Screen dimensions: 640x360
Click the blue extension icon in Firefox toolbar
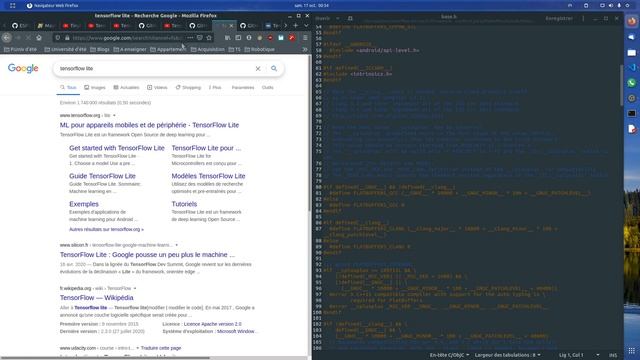point(281,38)
